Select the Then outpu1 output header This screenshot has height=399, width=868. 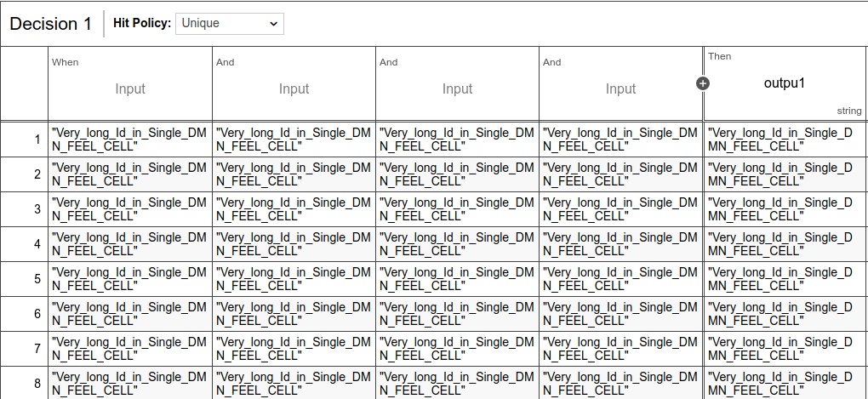(x=785, y=83)
